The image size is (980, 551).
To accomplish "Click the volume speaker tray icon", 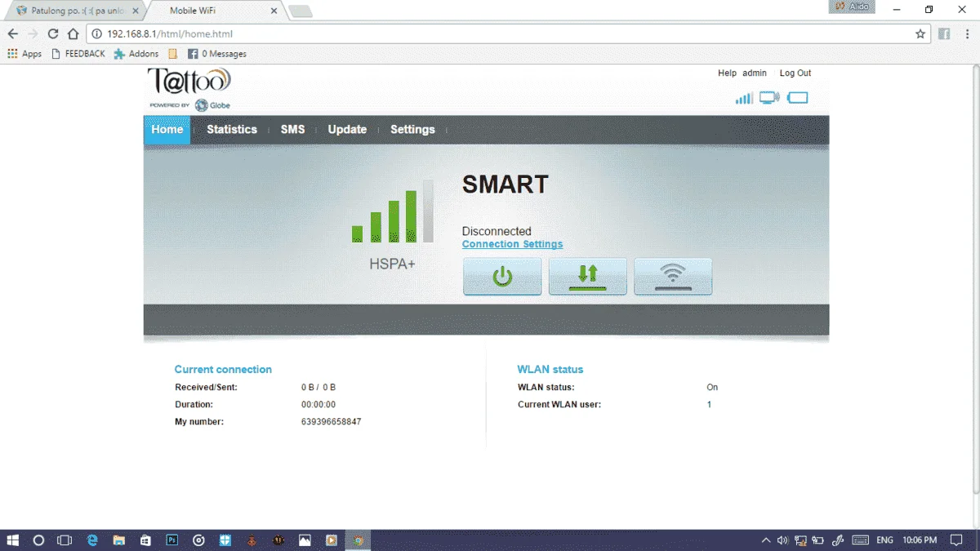I will point(782,540).
